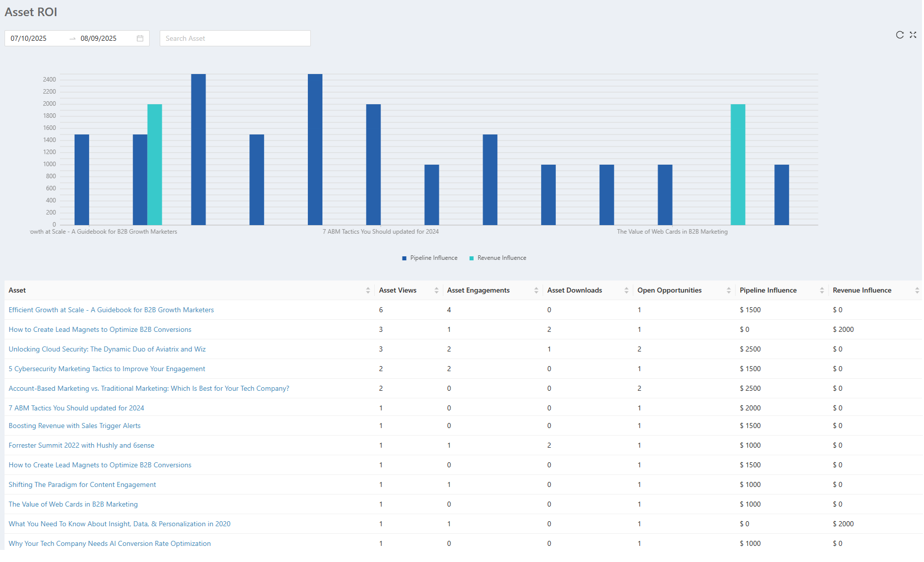The height and width of the screenshot is (562, 924).
Task: Open Shifting The Paradigm for Content Engagement
Action: (83, 485)
